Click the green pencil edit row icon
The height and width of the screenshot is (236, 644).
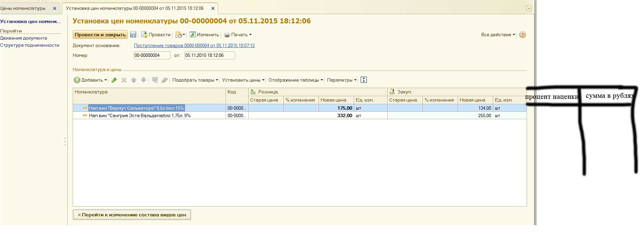114,80
